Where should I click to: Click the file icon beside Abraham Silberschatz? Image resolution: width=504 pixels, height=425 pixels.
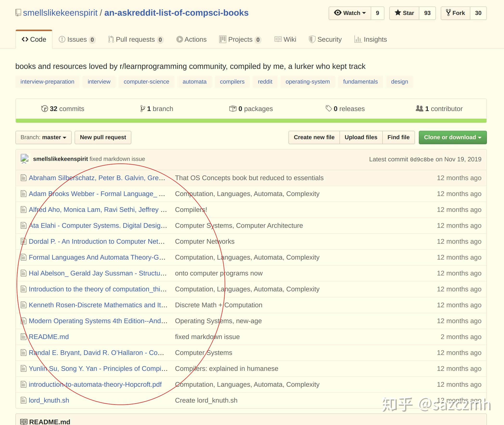pos(24,178)
